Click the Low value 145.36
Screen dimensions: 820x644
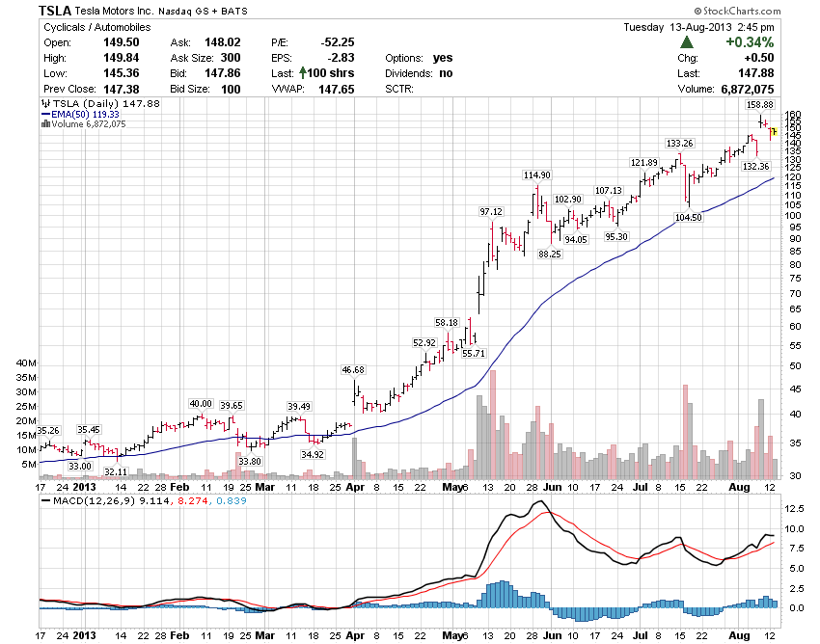pos(122,73)
